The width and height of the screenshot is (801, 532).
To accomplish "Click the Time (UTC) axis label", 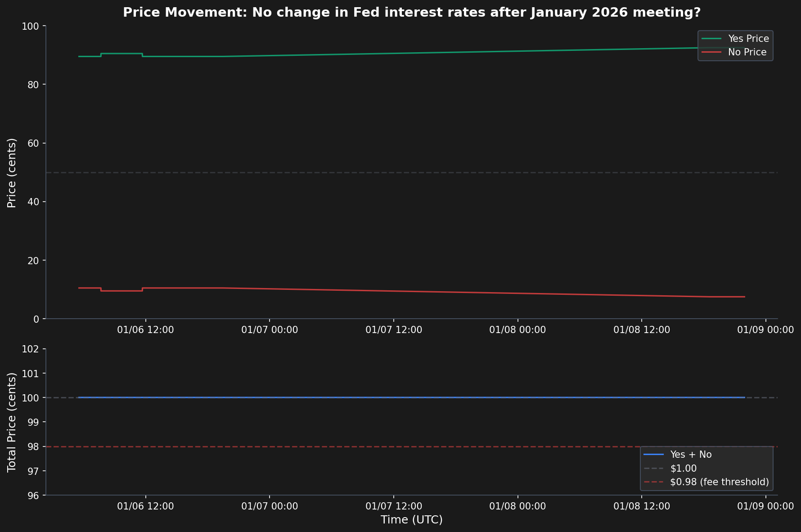I will 412,519.
